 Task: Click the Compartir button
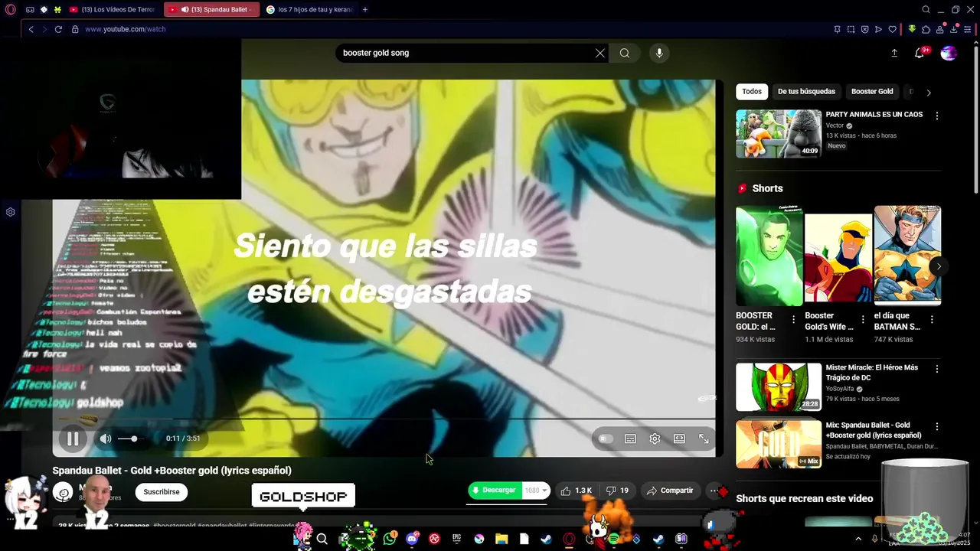tap(670, 491)
